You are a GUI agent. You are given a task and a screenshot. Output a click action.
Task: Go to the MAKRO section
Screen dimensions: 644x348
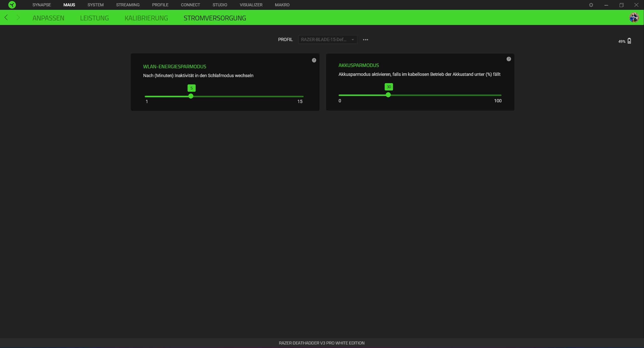pyautogui.click(x=282, y=5)
